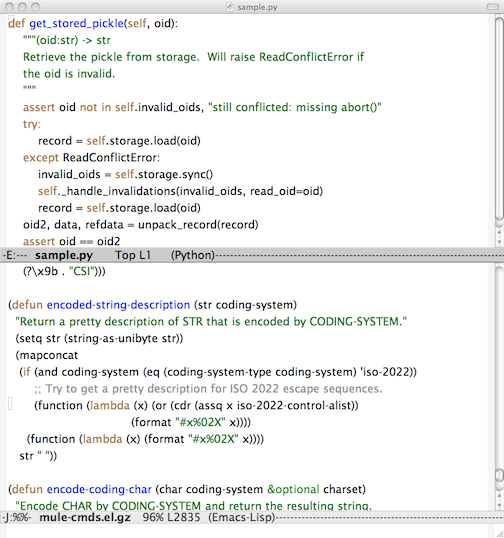
Task: Click the yellow minimize window button
Action: point(23,7)
